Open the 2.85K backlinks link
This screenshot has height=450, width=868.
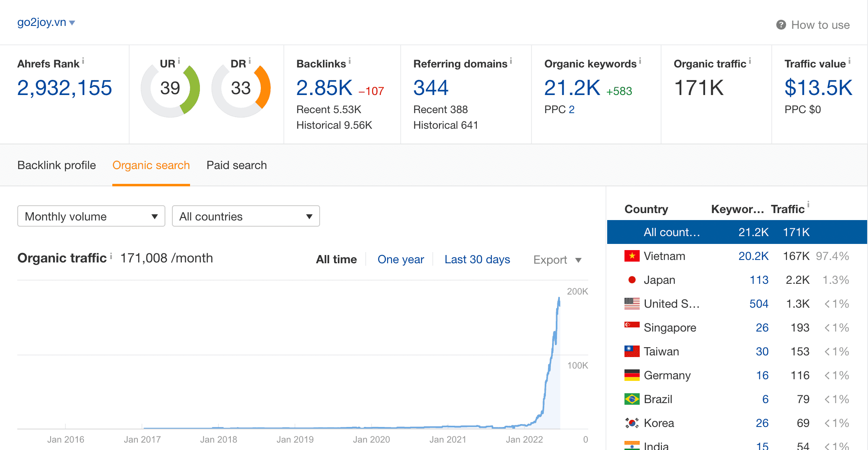[324, 88]
